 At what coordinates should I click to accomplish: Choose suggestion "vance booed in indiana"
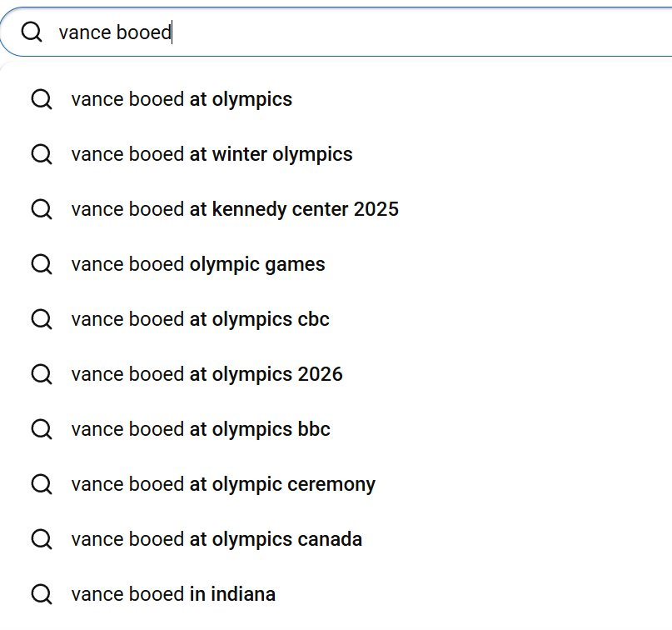tap(173, 594)
